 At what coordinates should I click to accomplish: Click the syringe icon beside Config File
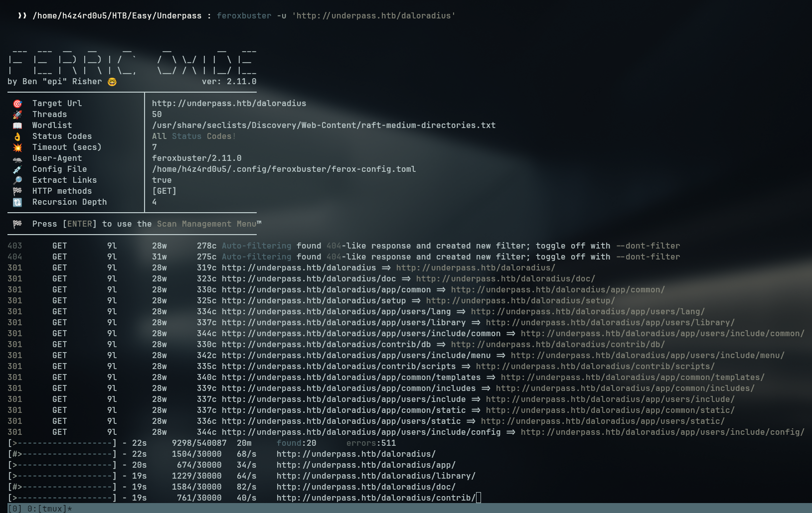pos(17,169)
